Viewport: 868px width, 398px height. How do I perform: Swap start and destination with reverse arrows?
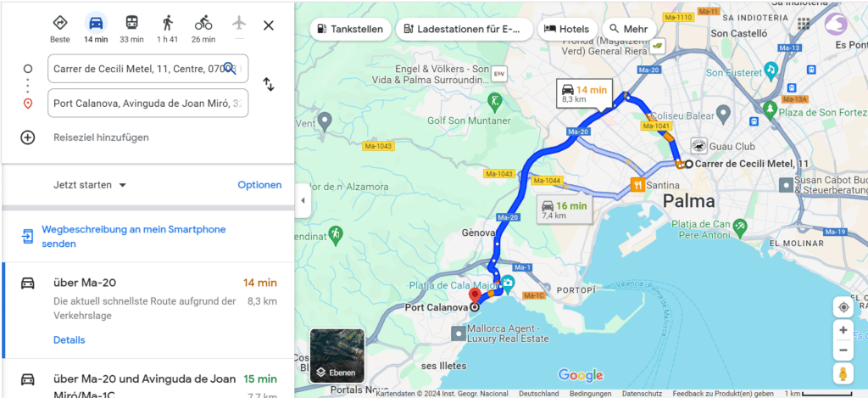click(269, 85)
